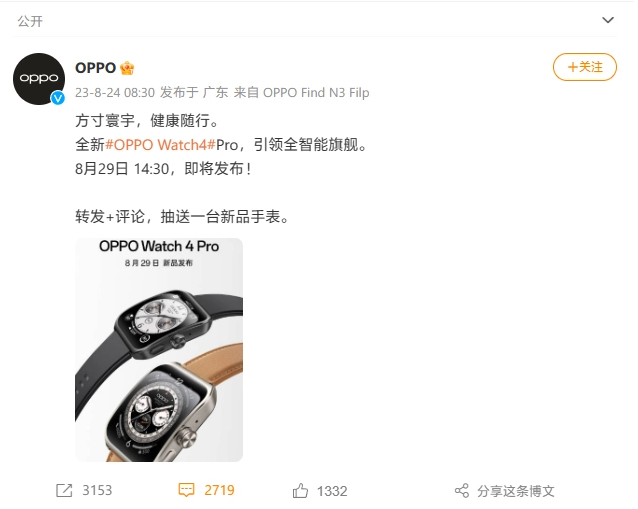638x509 pixels.
Task: Click the 发布于 广东 location text
Action: 194,93
